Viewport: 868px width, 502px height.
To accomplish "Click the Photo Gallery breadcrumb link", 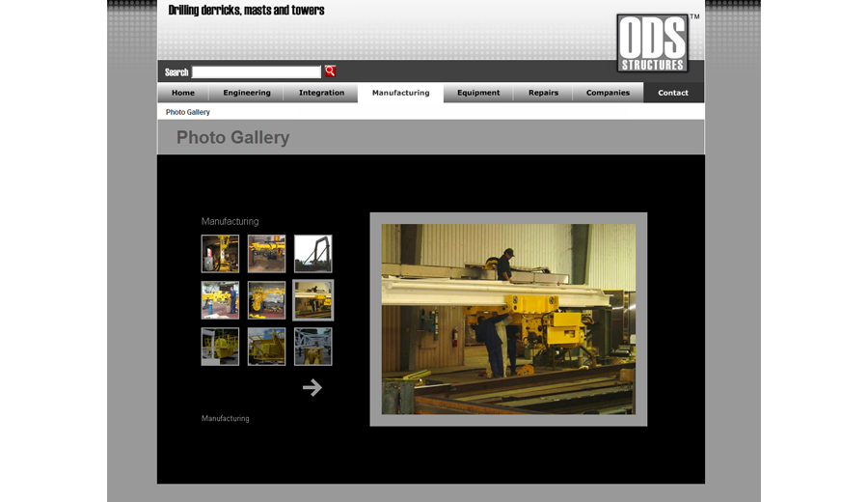I will 188,112.
